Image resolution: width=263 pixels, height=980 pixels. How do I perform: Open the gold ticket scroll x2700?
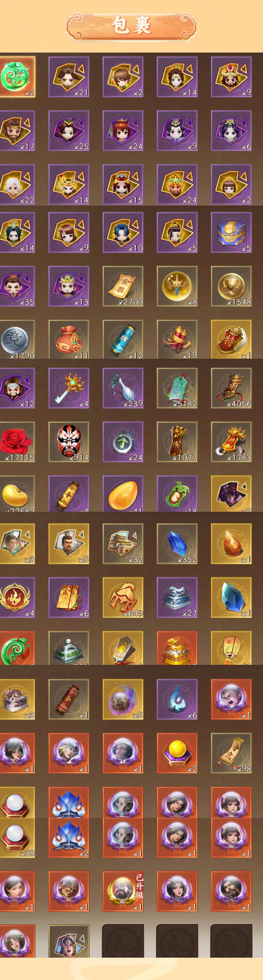[x=123, y=286]
